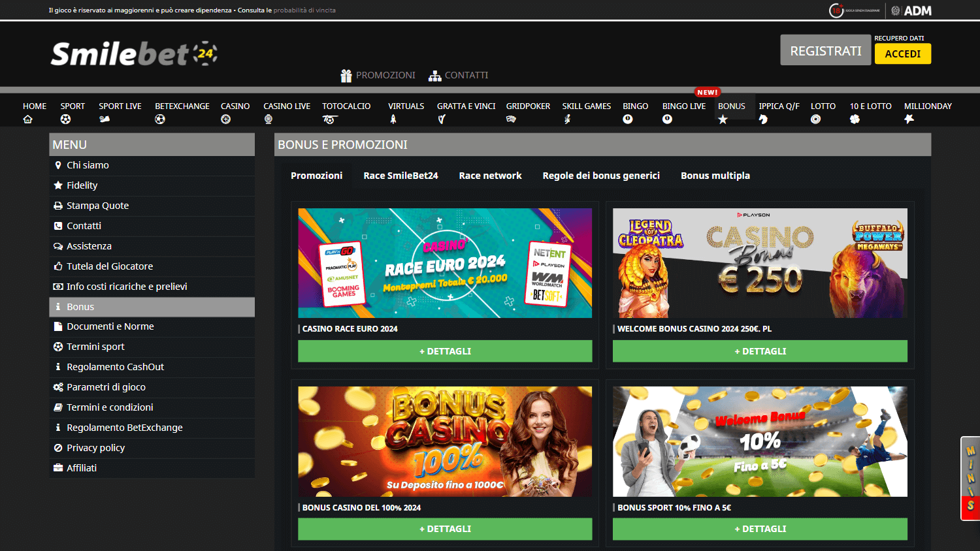980x551 pixels.
Task: Open the Bonus multipla tab
Action: tap(715, 176)
